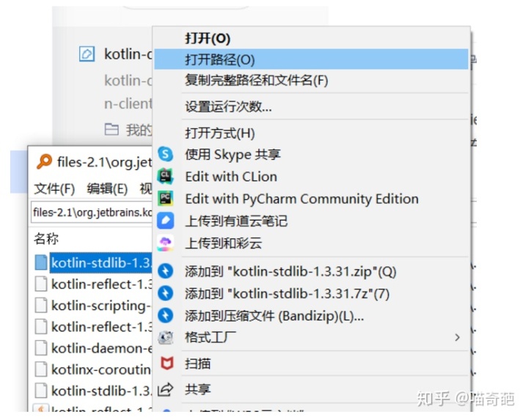Choose 打开方式(H) menu entry
The height and width of the screenshot is (420, 528).
[311, 133]
